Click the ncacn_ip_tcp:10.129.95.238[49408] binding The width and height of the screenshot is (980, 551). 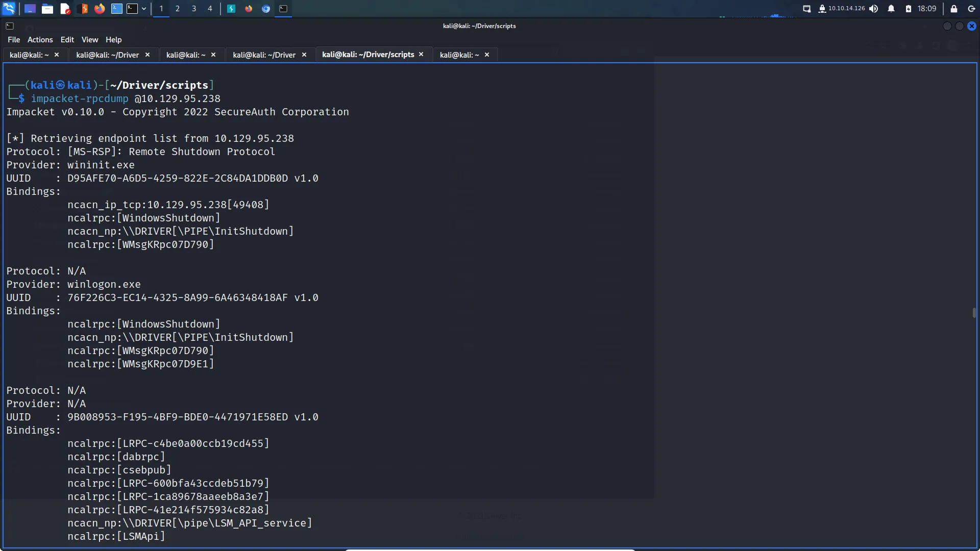pos(168,205)
